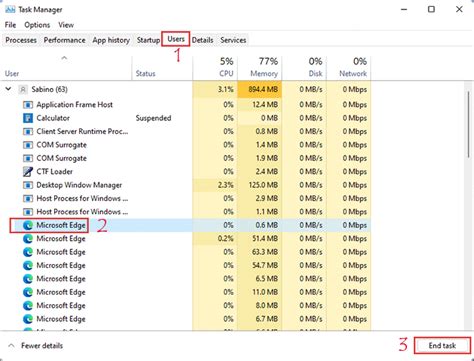The height and width of the screenshot is (361, 474).
Task: Click the Task Manager title bar icon
Action: click(x=10, y=9)
